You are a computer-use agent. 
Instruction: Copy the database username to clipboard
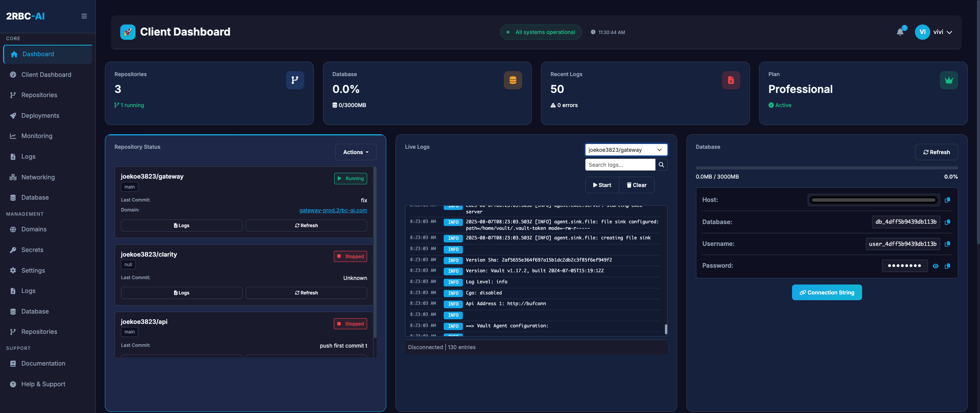click(x=948, y=244)
